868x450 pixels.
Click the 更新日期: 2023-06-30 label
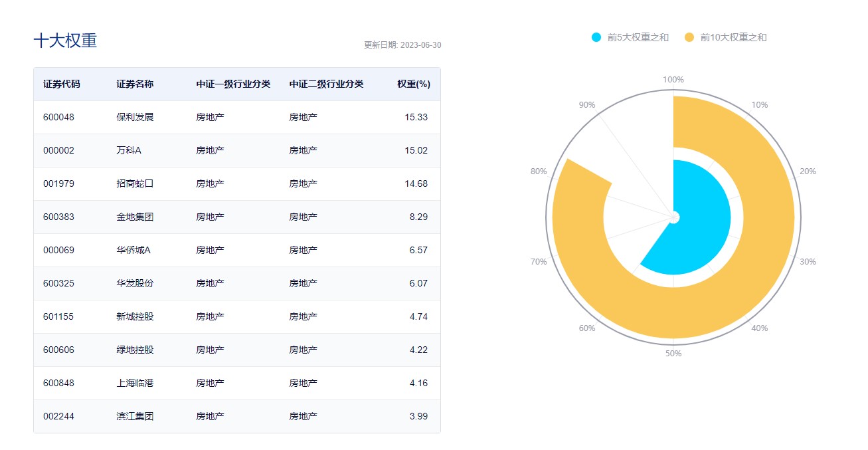click(x=402, y=45)
